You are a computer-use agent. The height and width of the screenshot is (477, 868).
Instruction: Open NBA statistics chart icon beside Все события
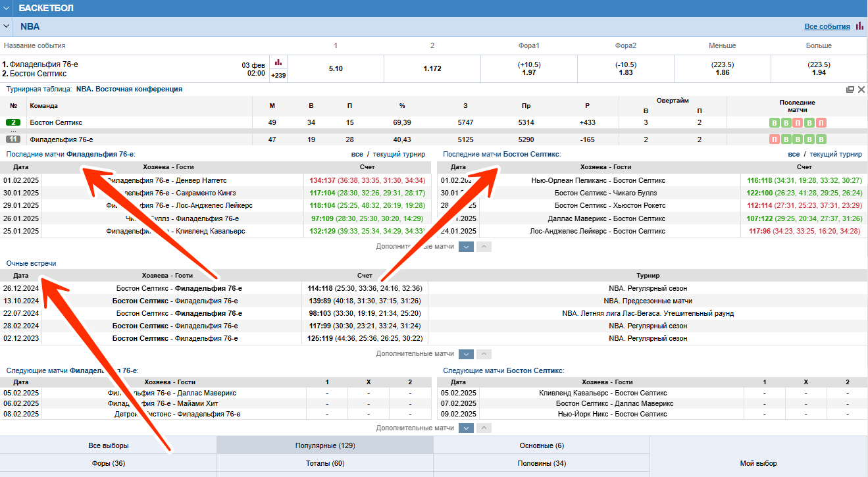859,26
